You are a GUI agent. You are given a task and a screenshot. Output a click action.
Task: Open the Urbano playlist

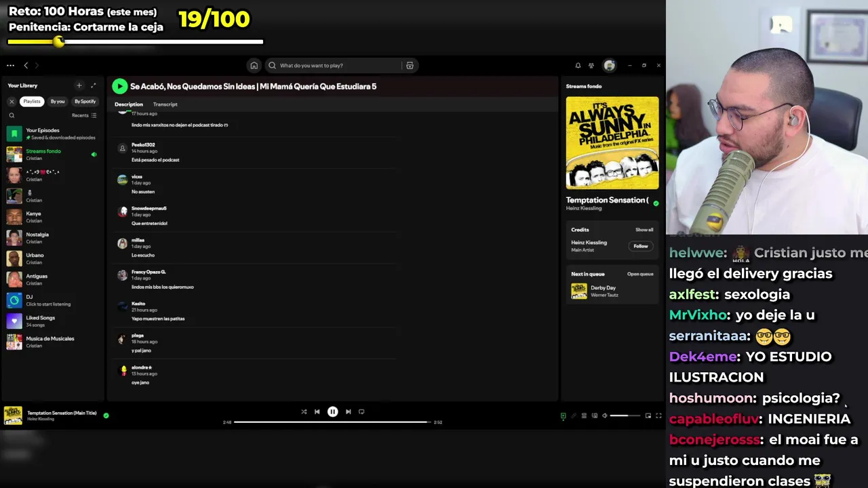(x=53, y=259)
